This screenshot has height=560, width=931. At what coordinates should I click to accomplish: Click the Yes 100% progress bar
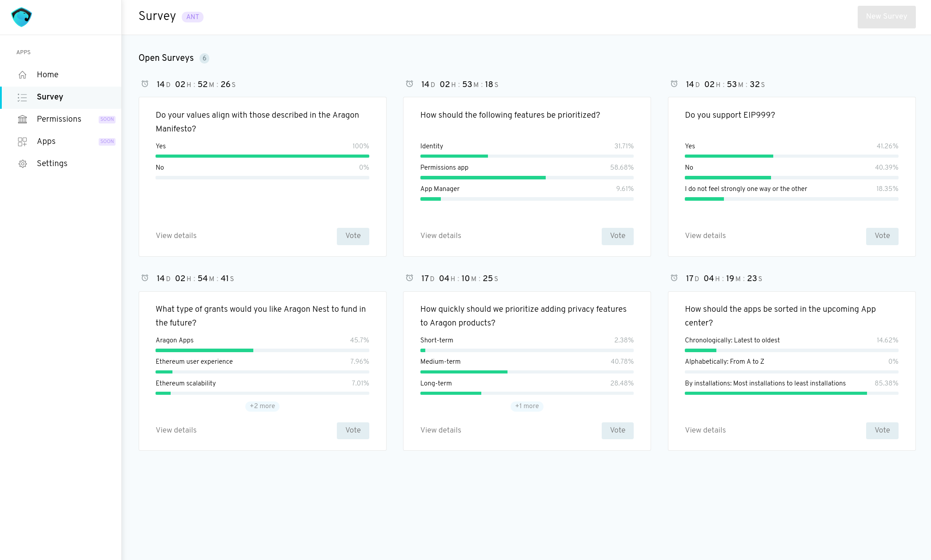coord(262,156)
